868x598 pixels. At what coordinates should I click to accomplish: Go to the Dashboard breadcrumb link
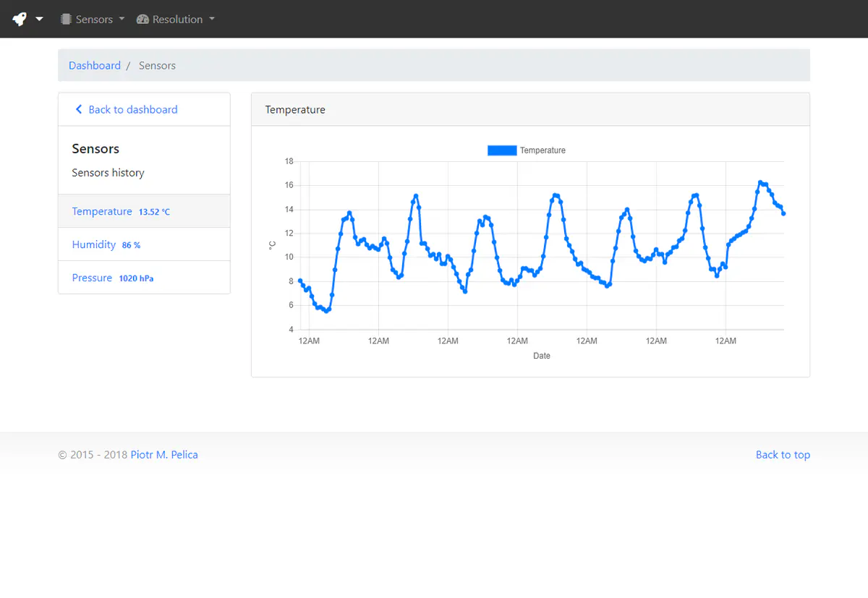point(95,66)
